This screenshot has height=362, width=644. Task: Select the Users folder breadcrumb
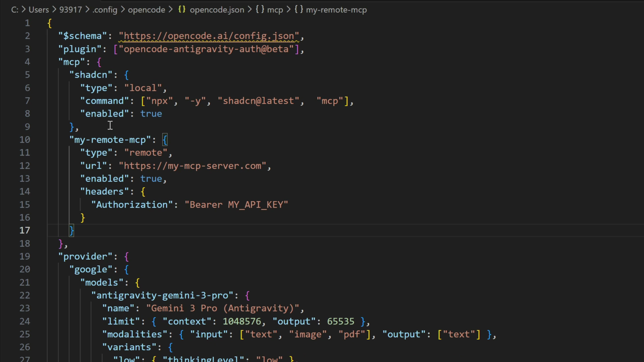pos(39,10)
